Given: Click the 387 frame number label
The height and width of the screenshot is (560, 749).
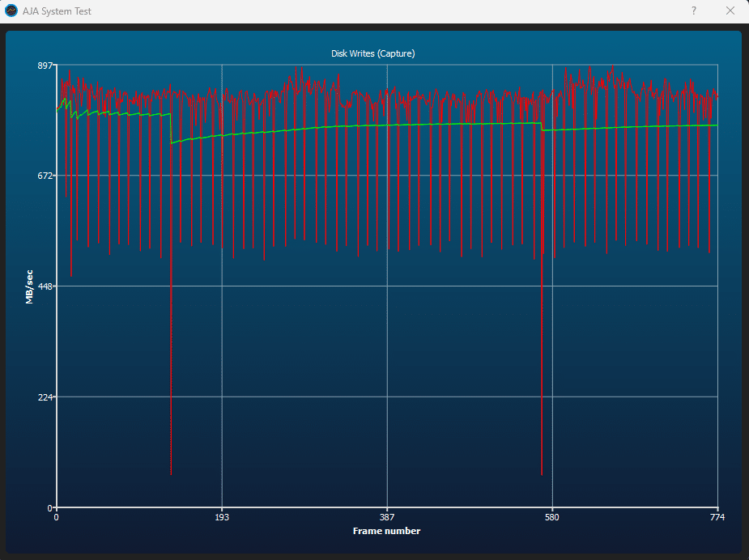Looking at the screenshot, I should 387,517.
